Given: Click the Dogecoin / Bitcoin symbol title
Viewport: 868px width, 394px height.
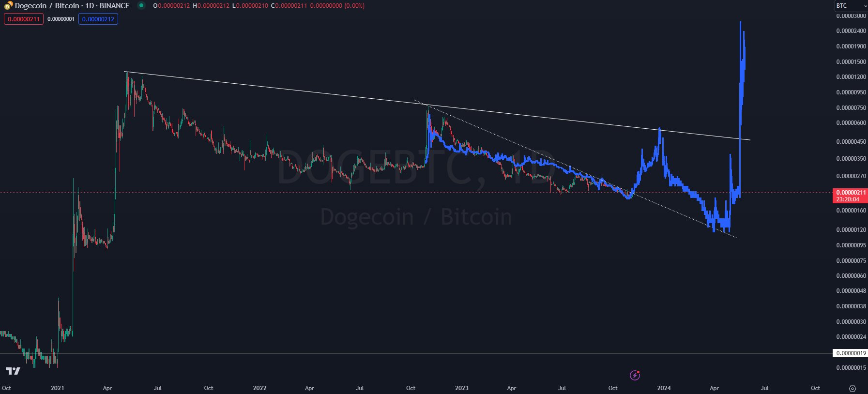Looking at the screenshot, I should pos(72,6).
